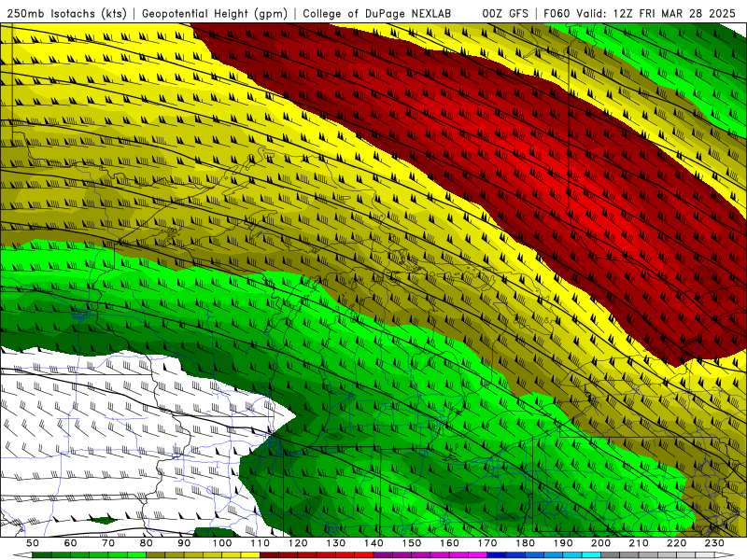
Task: Select the cyan swatch before 200
Action: pos(591,554)
